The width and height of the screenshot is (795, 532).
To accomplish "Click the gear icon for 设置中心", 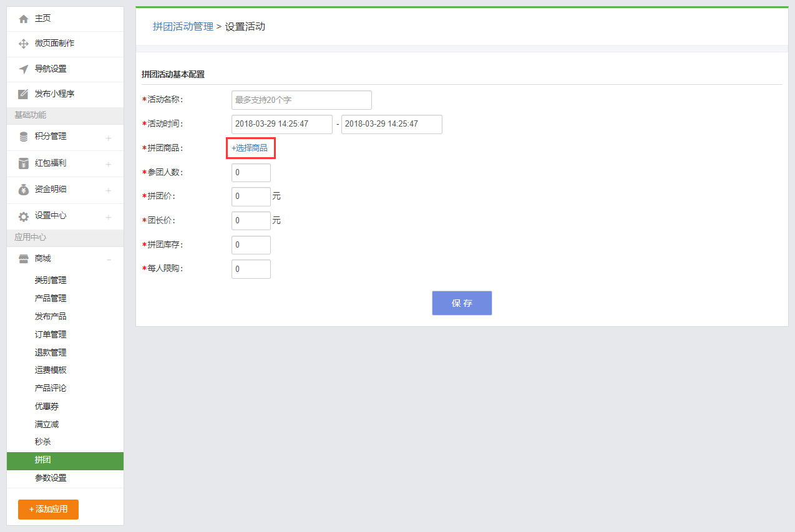I will [24, 216].
